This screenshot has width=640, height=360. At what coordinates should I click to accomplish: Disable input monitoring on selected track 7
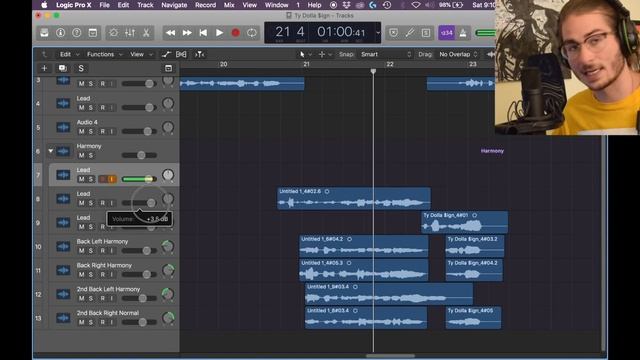pyautogui.click(x=112, y=179)
